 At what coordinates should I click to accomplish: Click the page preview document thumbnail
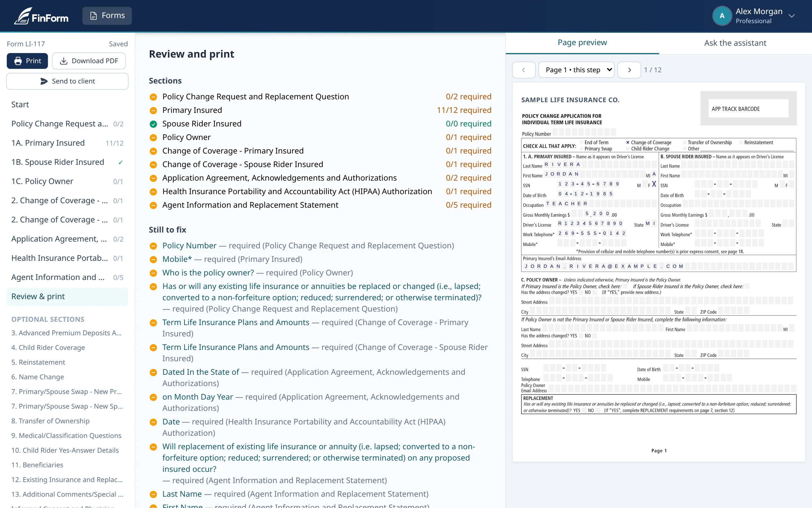coord(659,272)
